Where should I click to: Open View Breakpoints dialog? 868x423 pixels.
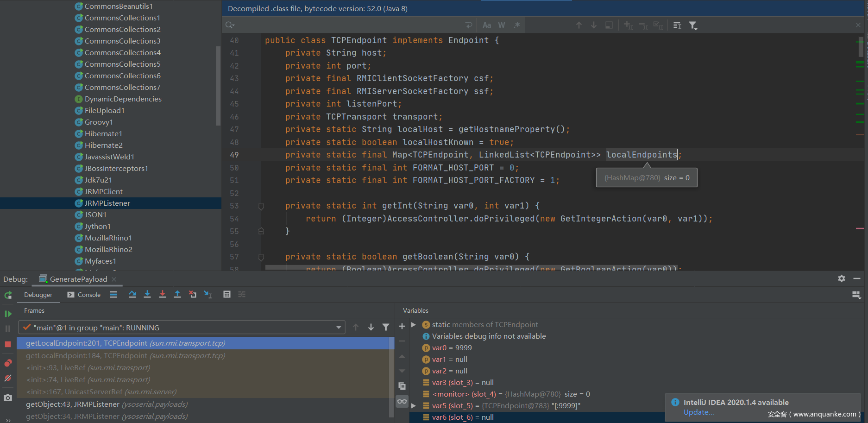point(8,363)
